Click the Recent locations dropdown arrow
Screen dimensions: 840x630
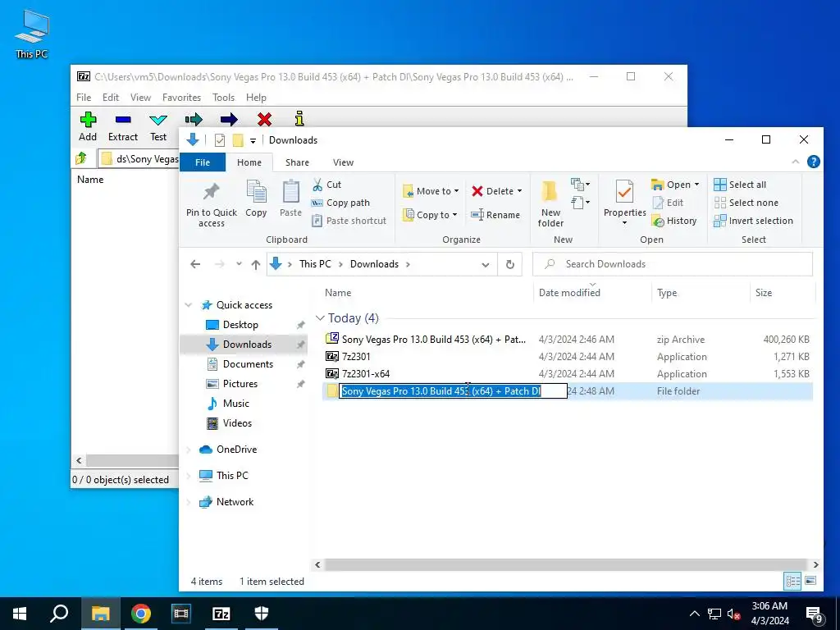point(239,264)
